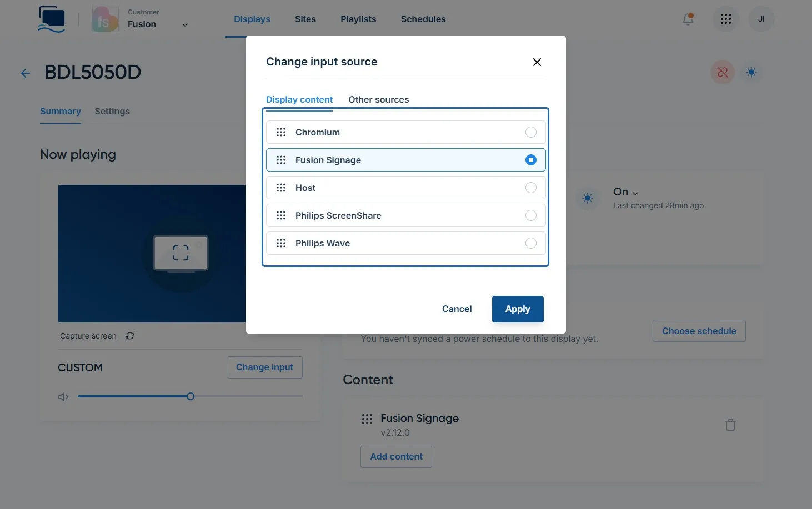Screen dimensions: 812x509
Task: Click the Choose schedule button
Action: click(699, 331)
